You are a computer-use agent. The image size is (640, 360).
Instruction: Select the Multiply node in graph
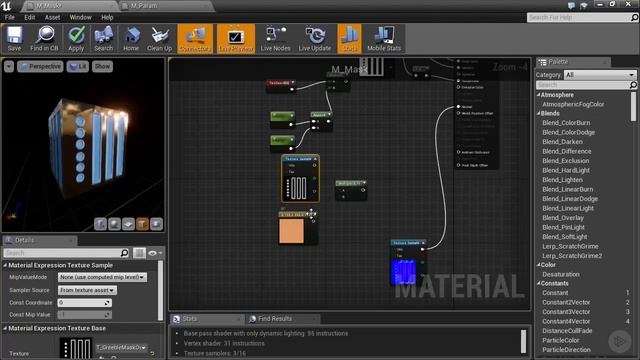coord(351,190)
